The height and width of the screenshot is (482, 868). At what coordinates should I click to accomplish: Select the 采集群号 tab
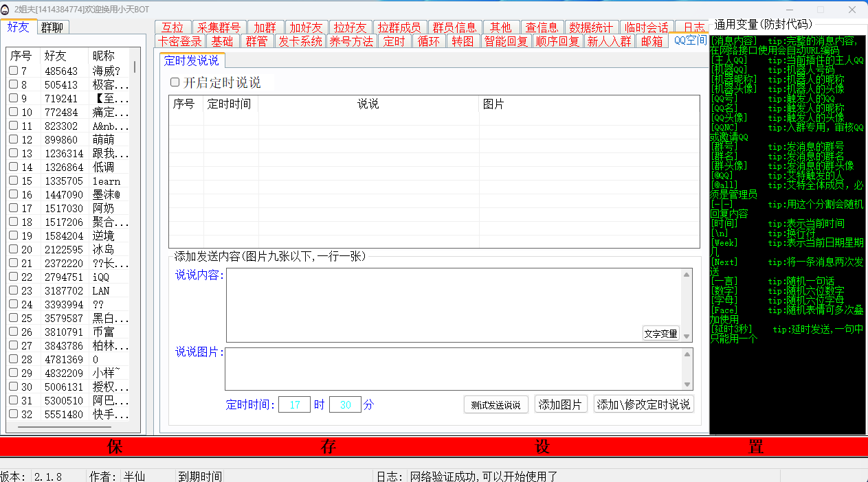tap(218, 27)
